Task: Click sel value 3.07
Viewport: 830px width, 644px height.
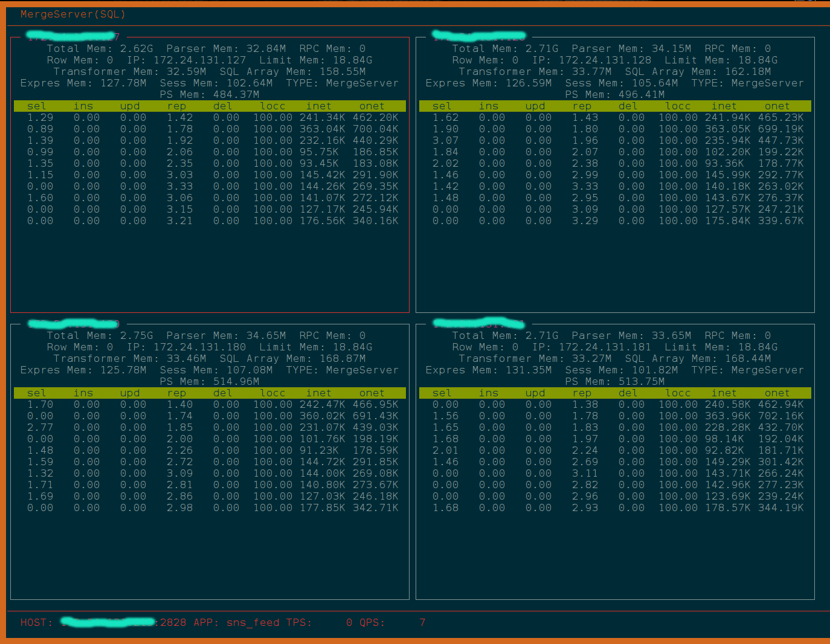Action: point(445,140)
